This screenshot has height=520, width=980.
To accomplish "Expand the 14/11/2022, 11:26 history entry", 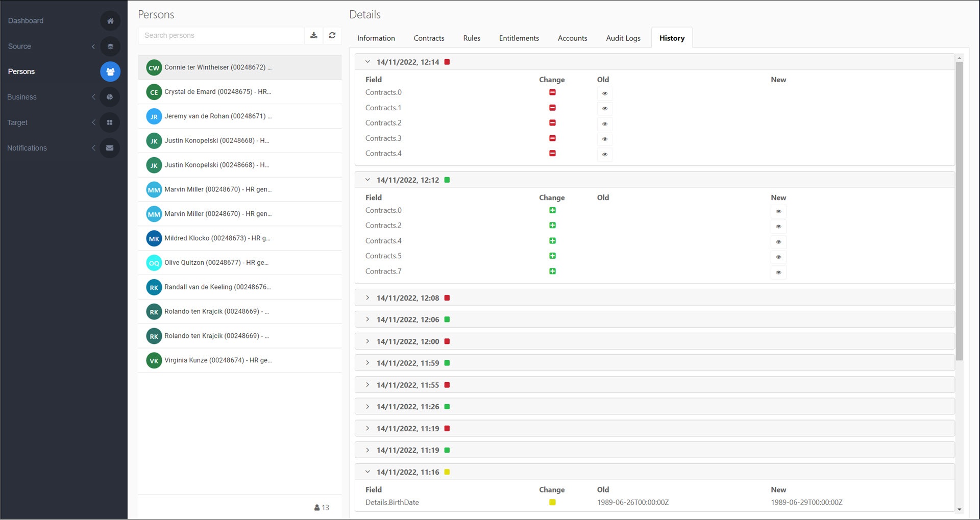I will pyautogui.click(x=367, y=407).
